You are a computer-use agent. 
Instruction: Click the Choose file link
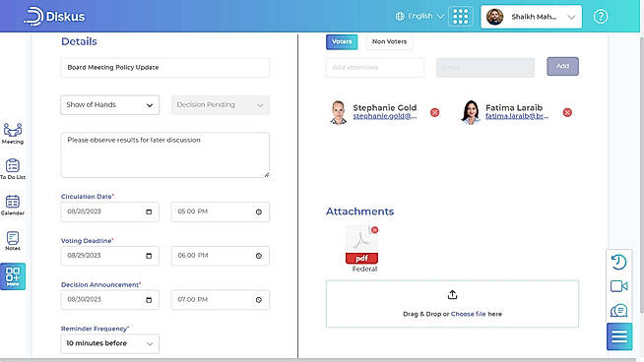(x=468, y=314)
